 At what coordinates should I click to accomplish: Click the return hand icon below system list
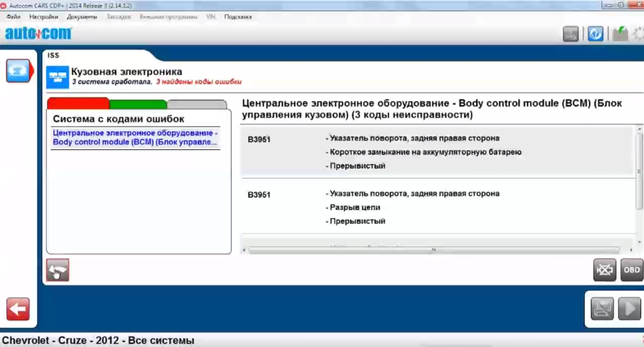[57, 270]
